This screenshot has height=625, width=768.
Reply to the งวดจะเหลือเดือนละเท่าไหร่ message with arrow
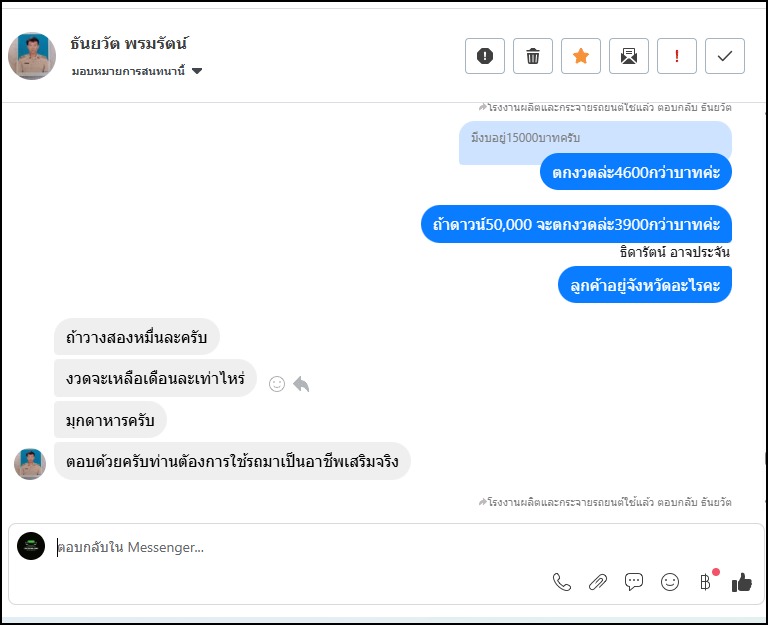tap(301, 384)
